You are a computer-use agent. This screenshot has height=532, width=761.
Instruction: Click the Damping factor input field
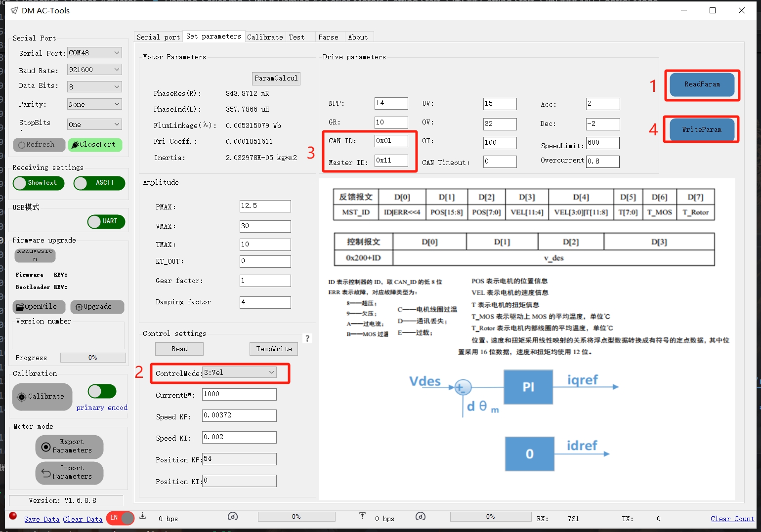(x=265, y=302)
